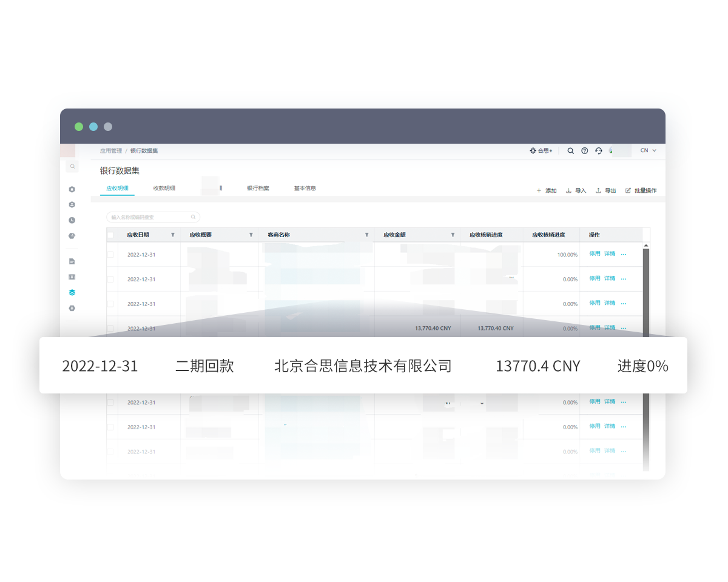
Task: Focus the 输入名称或编码搜索 search field
Action: [x=153, y=216]
